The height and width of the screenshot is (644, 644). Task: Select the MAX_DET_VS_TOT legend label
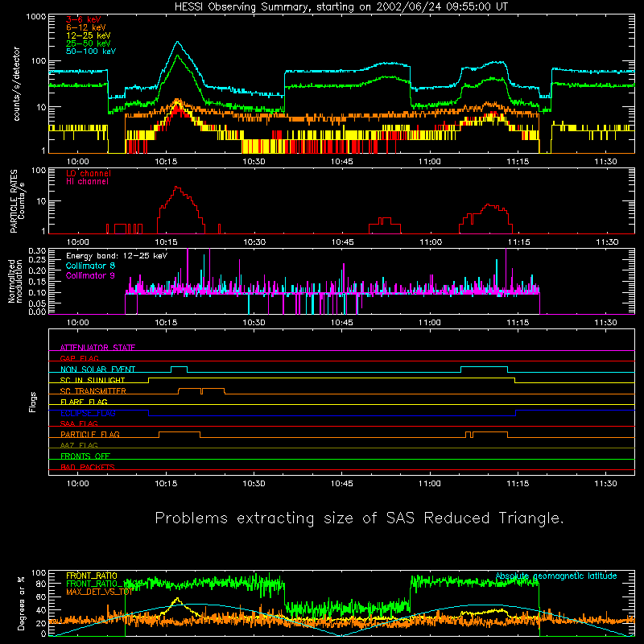[99, 592]
